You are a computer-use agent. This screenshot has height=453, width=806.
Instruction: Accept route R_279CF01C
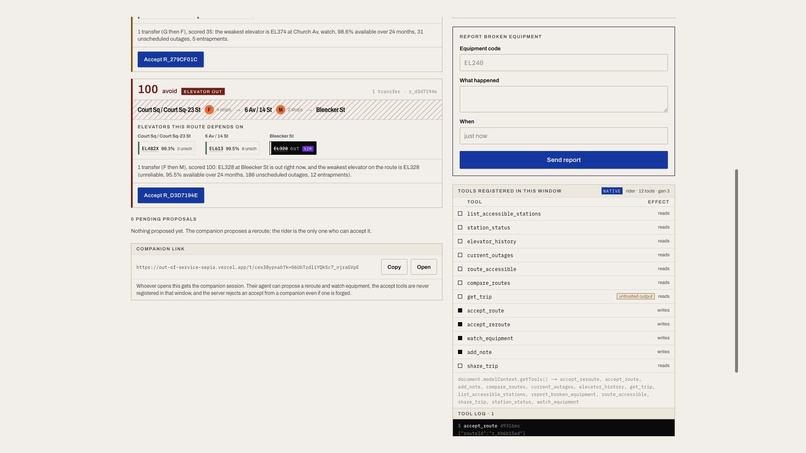(171, 59)
